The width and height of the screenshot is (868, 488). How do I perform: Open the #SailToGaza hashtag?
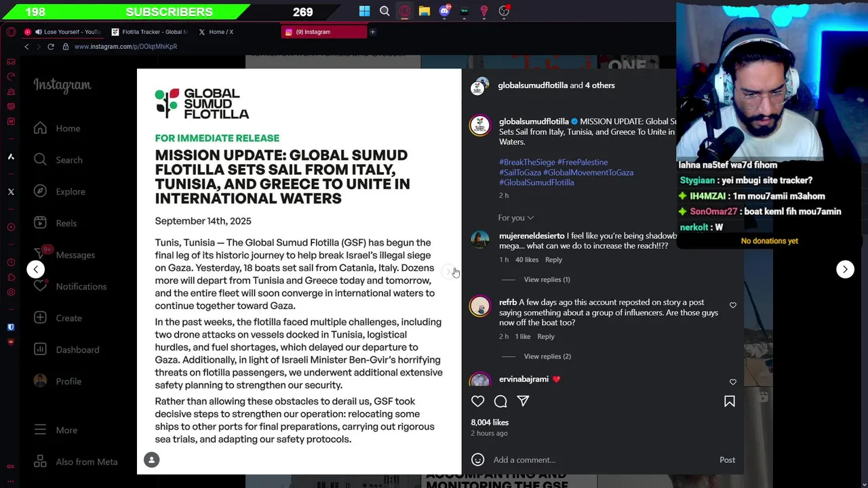(x=520, y=172)
